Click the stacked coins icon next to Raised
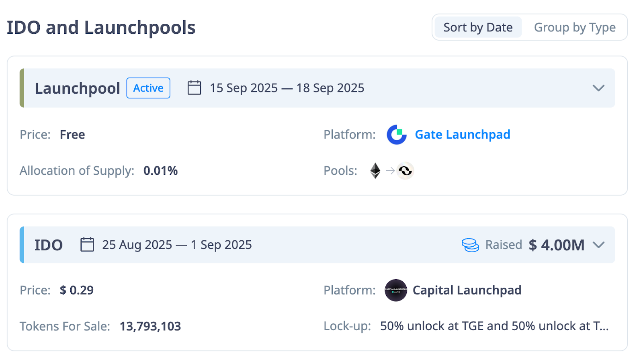643x364 pixels. click(469, 245)
